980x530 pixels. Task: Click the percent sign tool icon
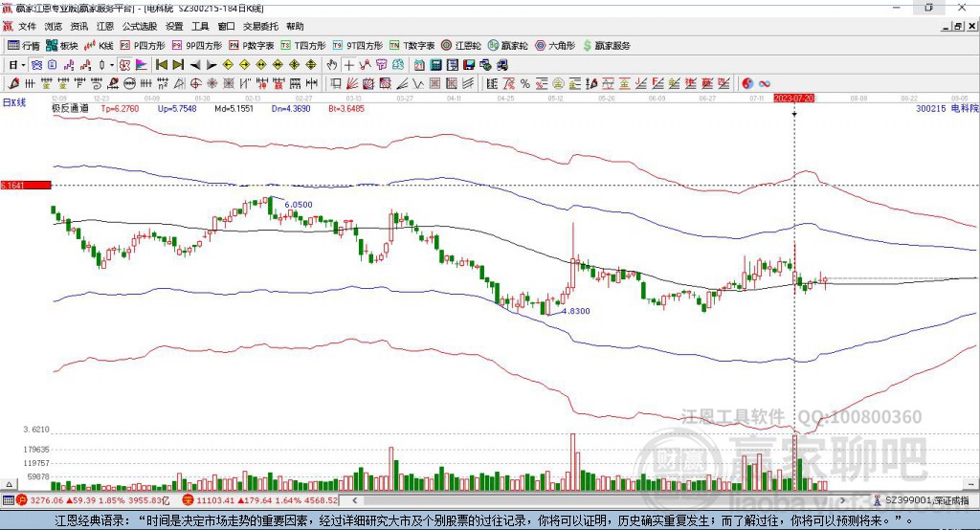[525, 83]
